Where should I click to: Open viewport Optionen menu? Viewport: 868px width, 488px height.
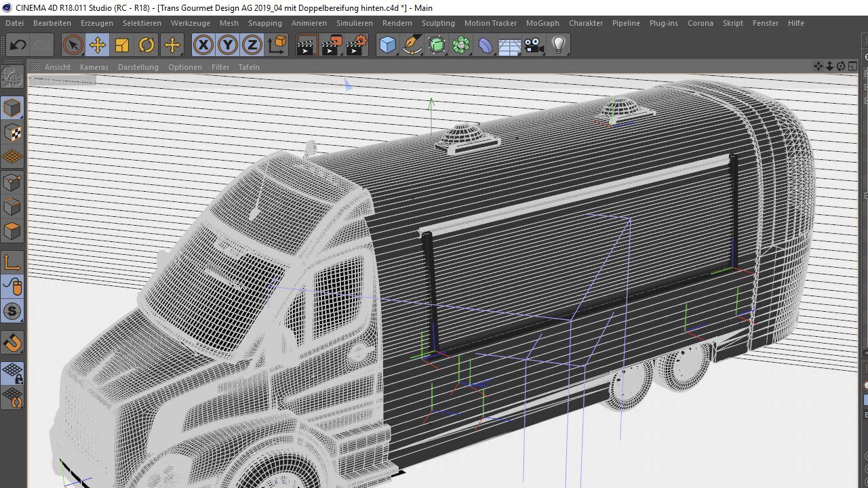(x=185, y=67)
